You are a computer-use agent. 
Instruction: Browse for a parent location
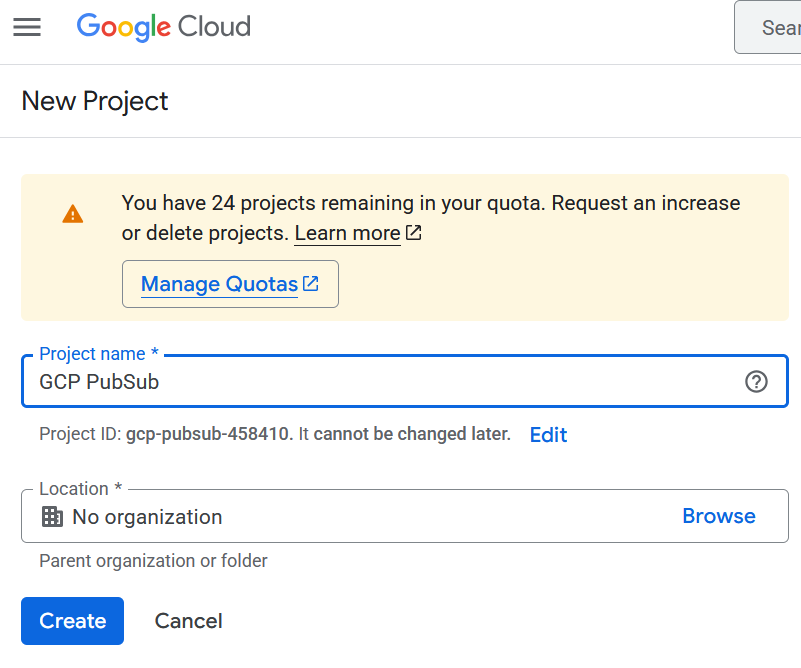click(x=718, y=516)
